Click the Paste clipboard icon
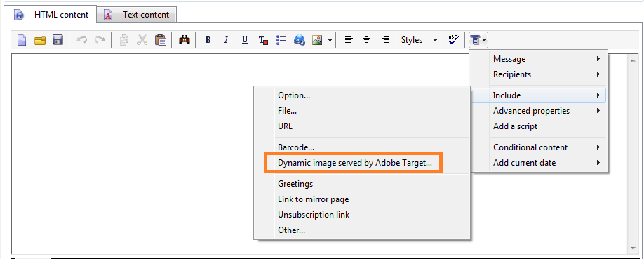Screen dimensions: 644x259 click(160, 40)
